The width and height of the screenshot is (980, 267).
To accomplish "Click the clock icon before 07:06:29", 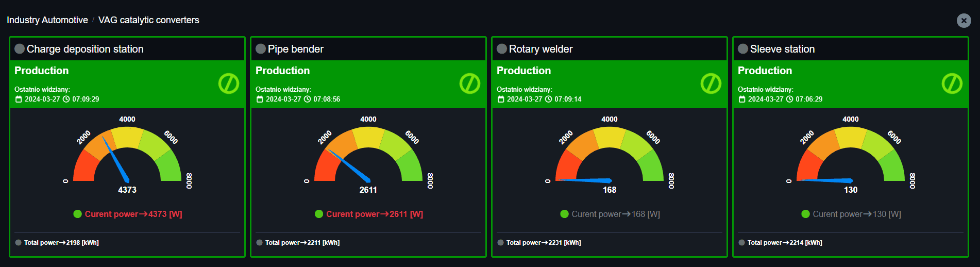I will [x=789, y=99].
